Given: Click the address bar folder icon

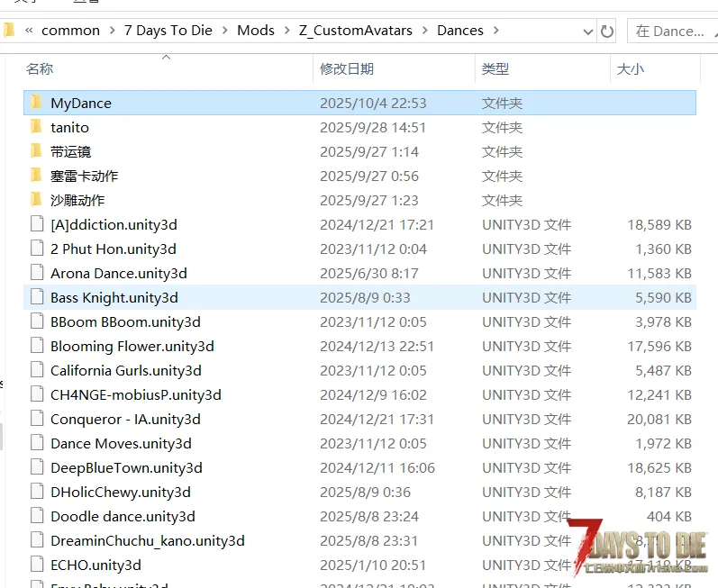Looking at the screenshot, I should point(10,31).
